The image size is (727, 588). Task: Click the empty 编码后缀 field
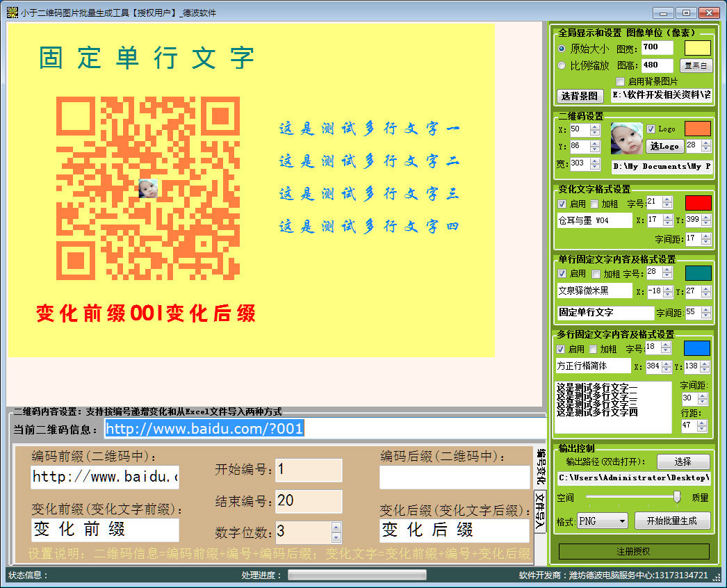455,477
